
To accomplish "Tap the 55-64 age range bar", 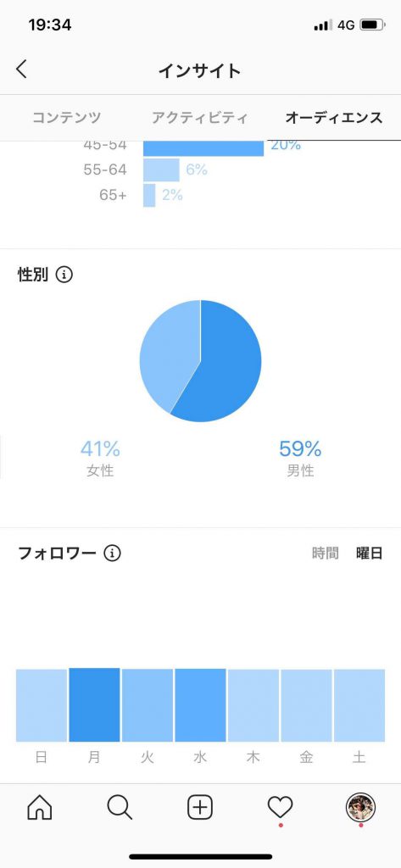I will (161, 170).
